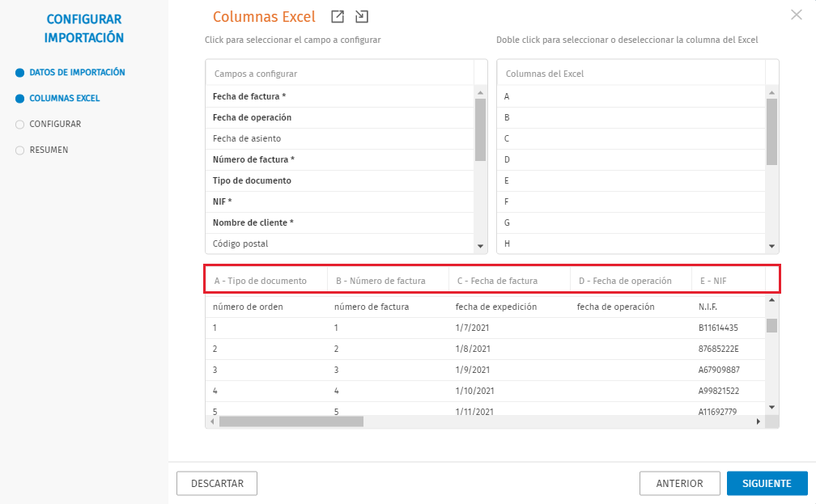Image resolution: width=816 pixels, height=504 pixels.
Task: Click the NIF value 87685222E
Action: 729,349
